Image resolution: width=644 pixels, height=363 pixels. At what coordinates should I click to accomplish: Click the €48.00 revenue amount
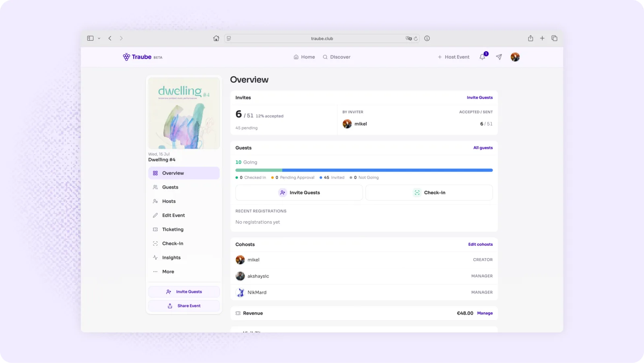pos(465,313)
